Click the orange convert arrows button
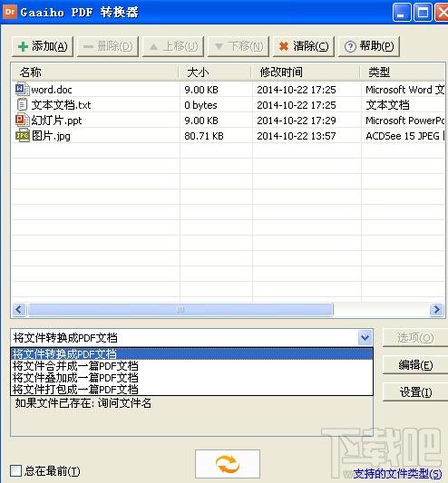The height and width of the screenshot is (483, 448). 228,464
